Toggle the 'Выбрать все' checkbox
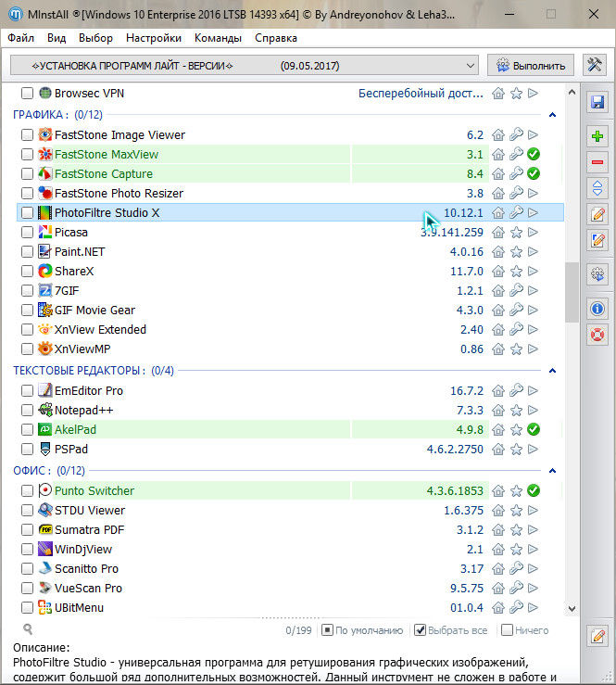616x685 pixels. [420, 630]
